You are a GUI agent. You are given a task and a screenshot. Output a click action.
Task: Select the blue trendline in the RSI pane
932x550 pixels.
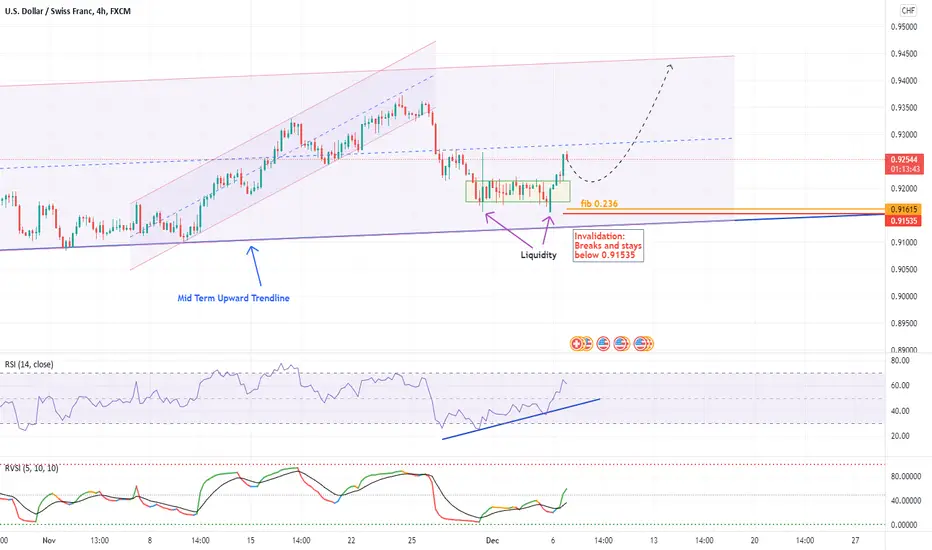(x=521, y=419)
